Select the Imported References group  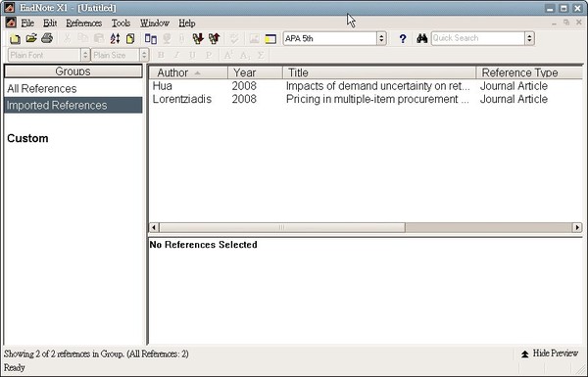pos(73,106)
